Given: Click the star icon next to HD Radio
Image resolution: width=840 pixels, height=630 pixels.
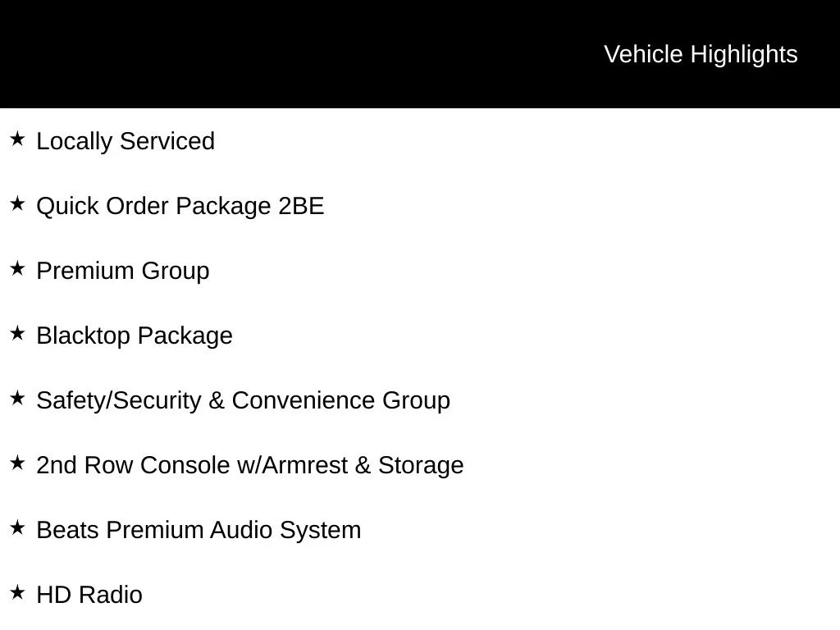Looking at the screenshot, I should click(17, 593).
